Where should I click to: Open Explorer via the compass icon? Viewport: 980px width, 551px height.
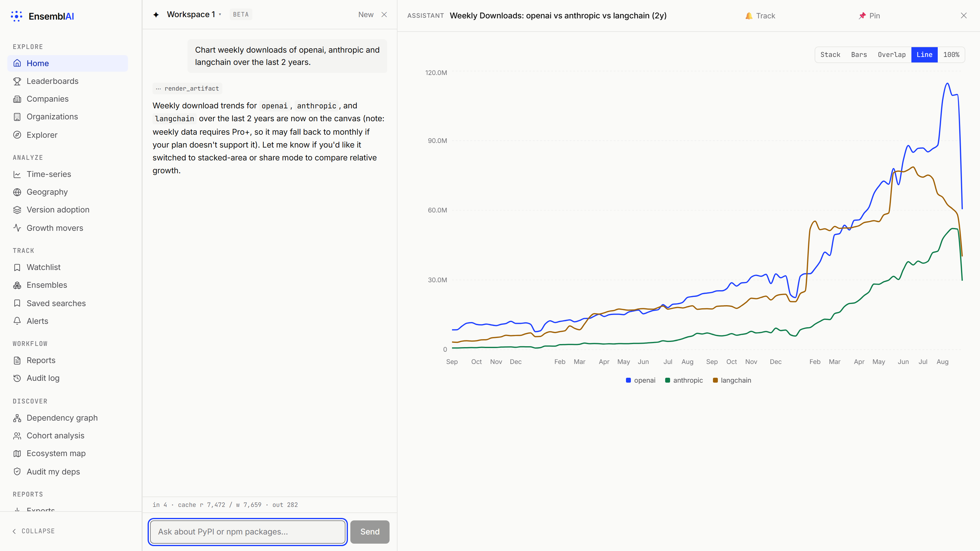pos(17,135)
